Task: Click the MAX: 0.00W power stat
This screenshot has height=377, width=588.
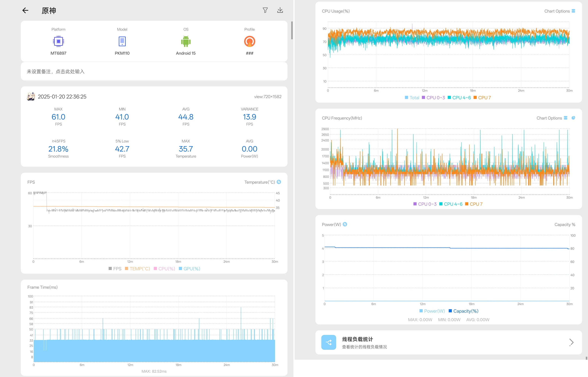Action: [x=420, y=320]
